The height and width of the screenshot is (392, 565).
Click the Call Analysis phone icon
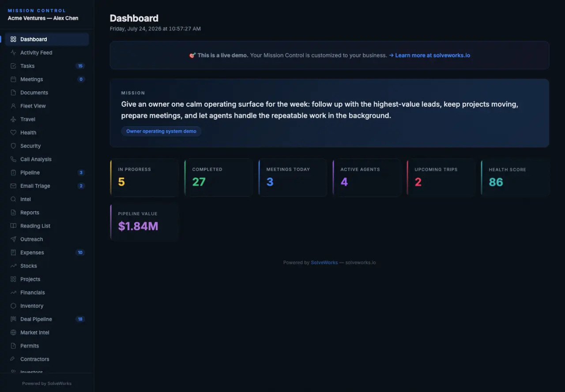point(13,159)
